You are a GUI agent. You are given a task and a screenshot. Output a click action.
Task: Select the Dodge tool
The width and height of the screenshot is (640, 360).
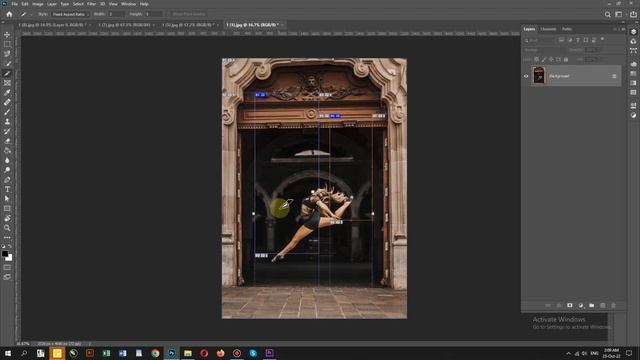(7, 170)
